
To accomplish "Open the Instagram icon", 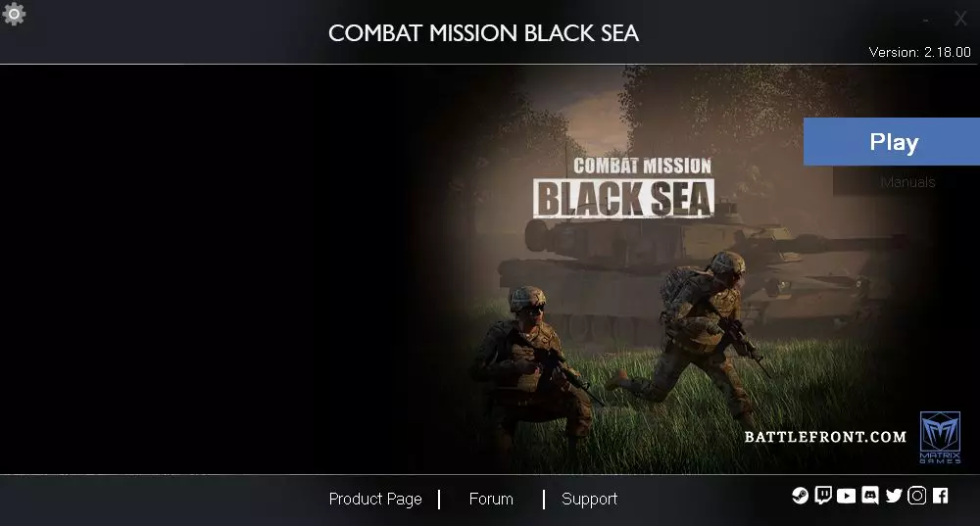I will click(917, 496).
